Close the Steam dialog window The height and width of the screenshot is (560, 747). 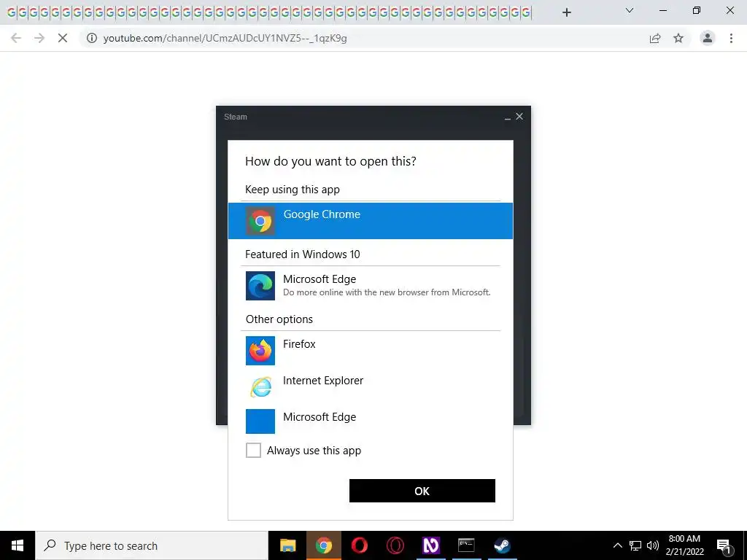[519, 116]
